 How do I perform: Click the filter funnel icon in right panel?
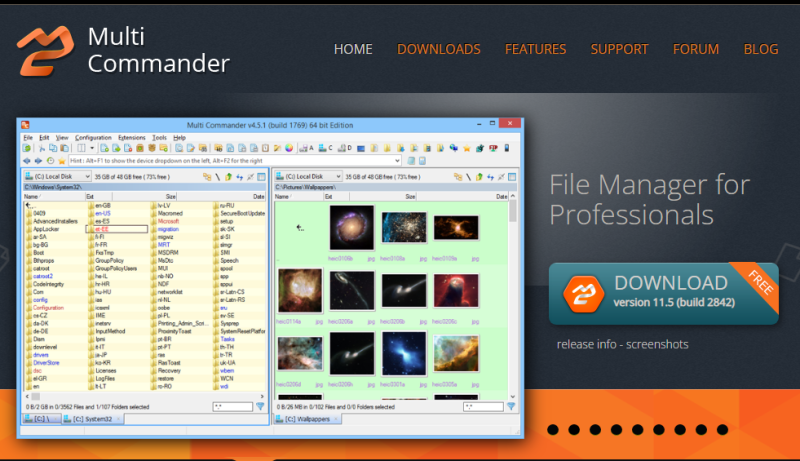pos(511,407)
